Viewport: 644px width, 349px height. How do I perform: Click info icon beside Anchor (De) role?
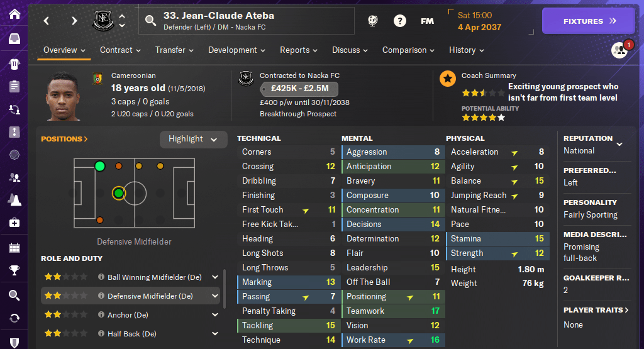click(101, 315)
